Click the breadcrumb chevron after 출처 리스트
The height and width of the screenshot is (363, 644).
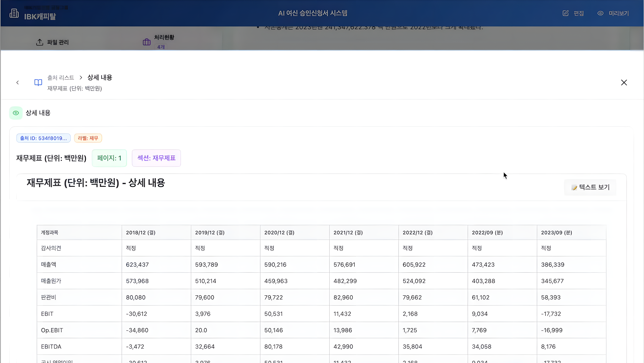(x=81, y=77)
